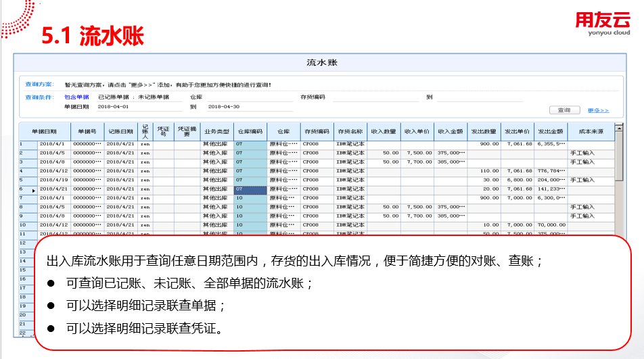Click the 收入数量 column header
Viewport: 644px width, 359px height.
(x=384, y=131)
